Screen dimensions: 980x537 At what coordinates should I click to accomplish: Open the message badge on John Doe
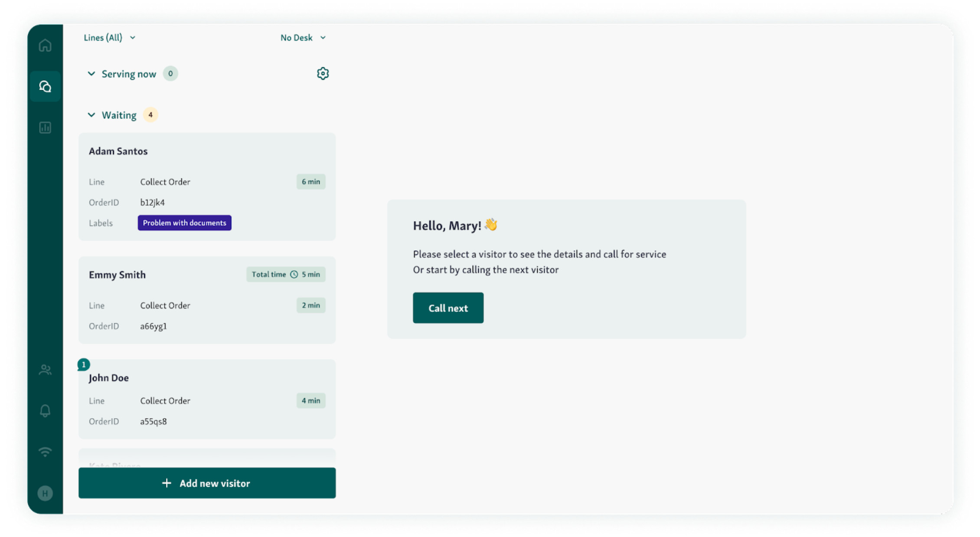tap(84, 365)
